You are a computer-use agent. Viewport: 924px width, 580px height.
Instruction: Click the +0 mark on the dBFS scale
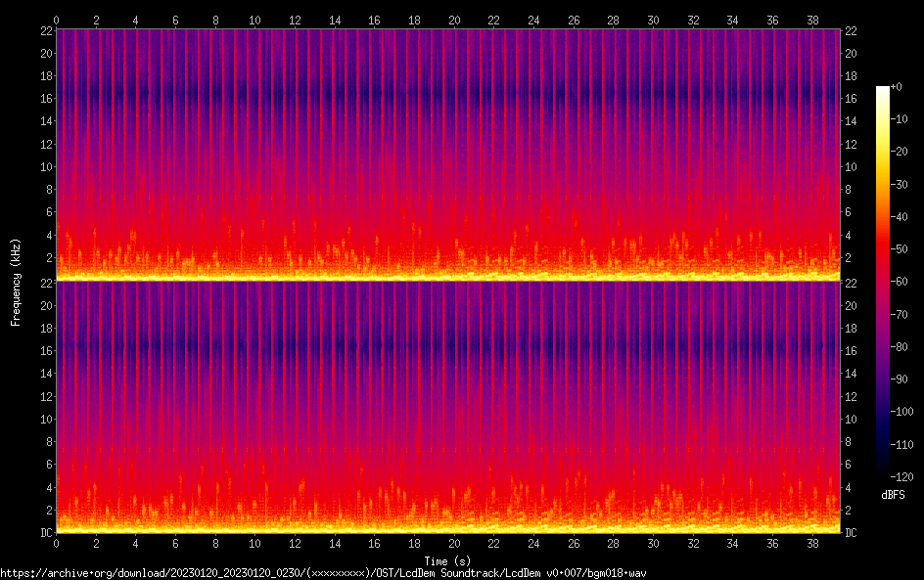pos(896,87)
